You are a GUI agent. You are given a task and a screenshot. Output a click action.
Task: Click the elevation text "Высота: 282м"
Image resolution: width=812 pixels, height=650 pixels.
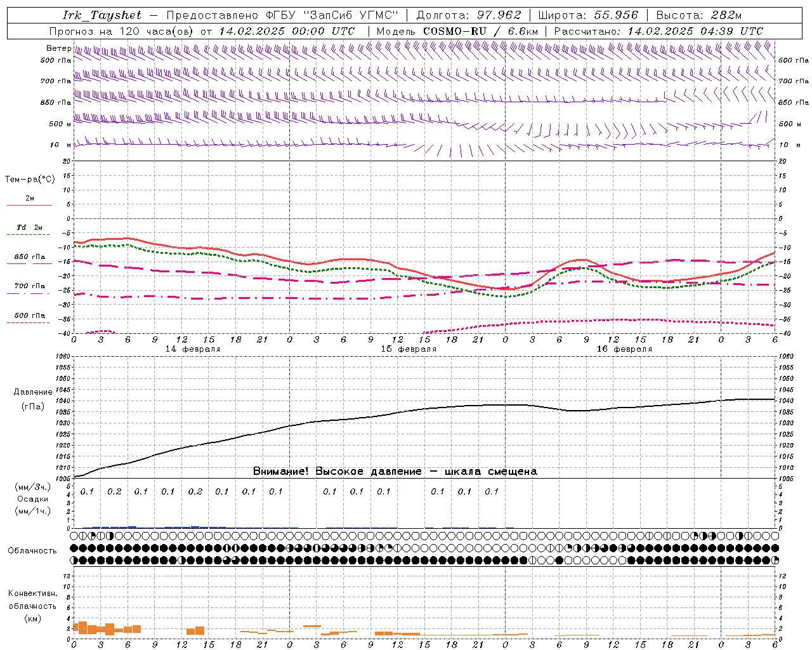click(x=699, y=15)
